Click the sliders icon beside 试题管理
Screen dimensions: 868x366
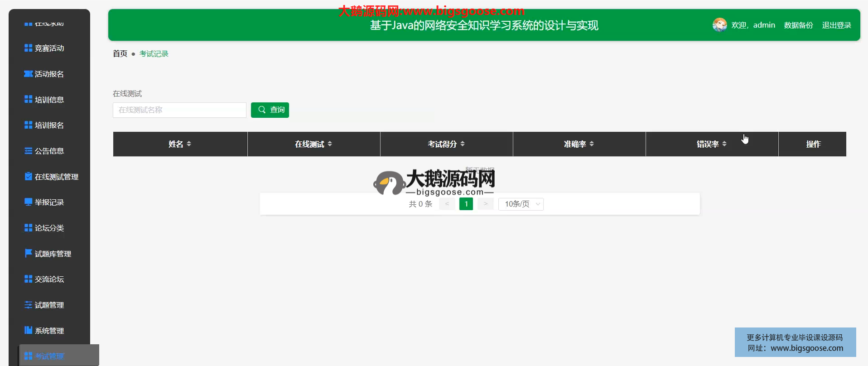click(x=28, y=305)
